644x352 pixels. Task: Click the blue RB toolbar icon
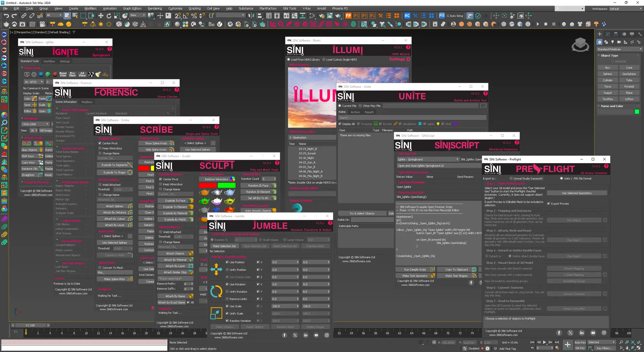pyautogui.click(x=442, y=16)
